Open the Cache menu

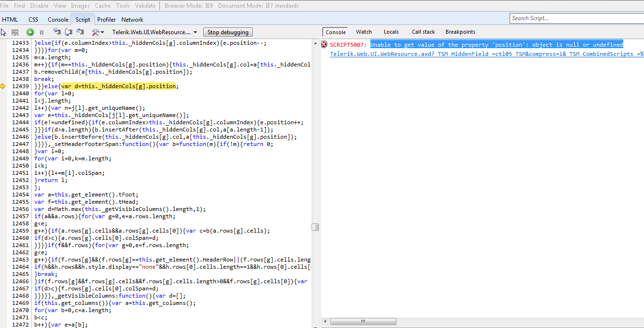tap(103, 6)
